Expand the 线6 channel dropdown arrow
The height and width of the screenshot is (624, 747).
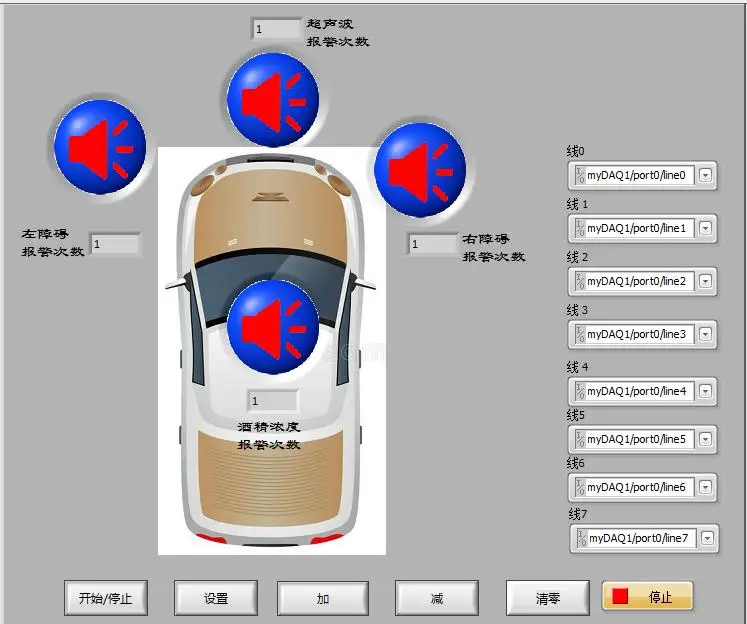(706, 487)
